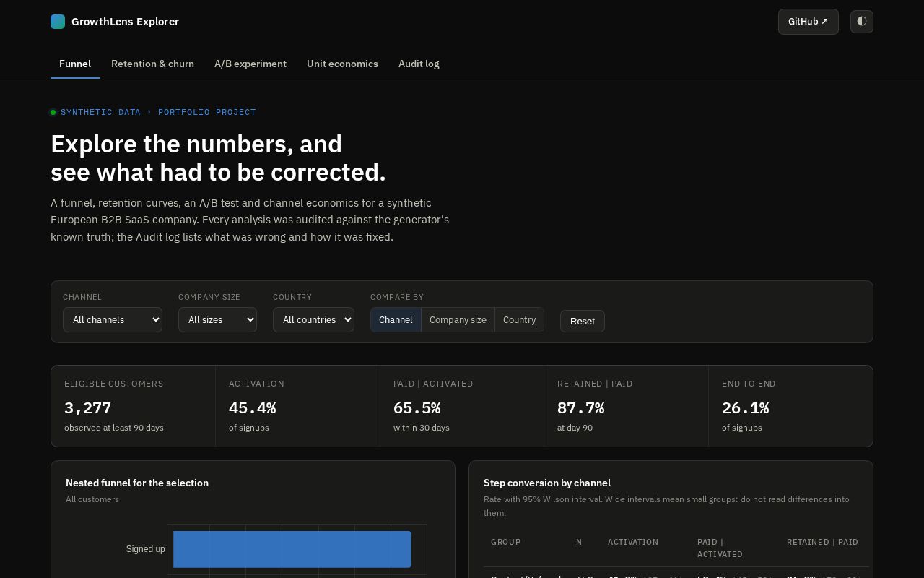Image resolution: width=924 pixels, height=578 pixels.
Task: Click the Step conversion by channel heading
Action: point(547,483)
